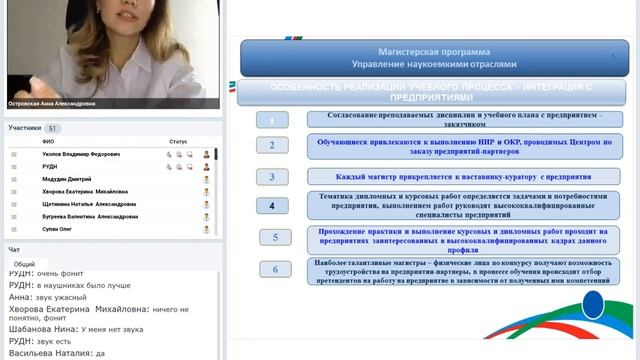Screen dimensions: 640x360
Task: Open row menu for Супян Олег
Action: 14,229
